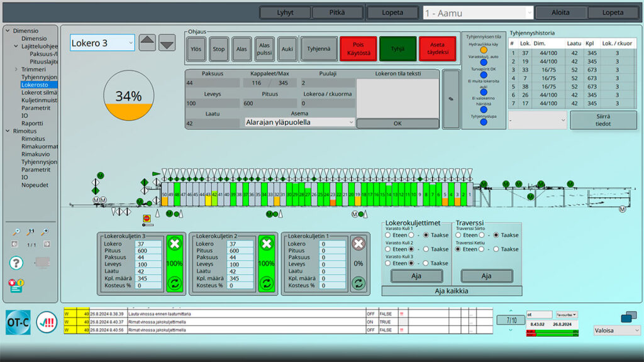Click X icon in Lokerokuljetin 3
This screenshot has width=644, height=362.
click(x=174, y=244)
